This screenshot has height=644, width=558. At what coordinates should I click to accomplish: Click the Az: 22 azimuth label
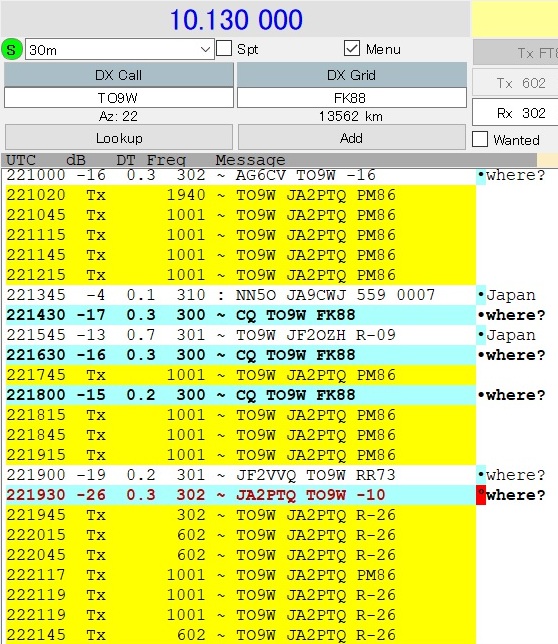click(118, 117)
